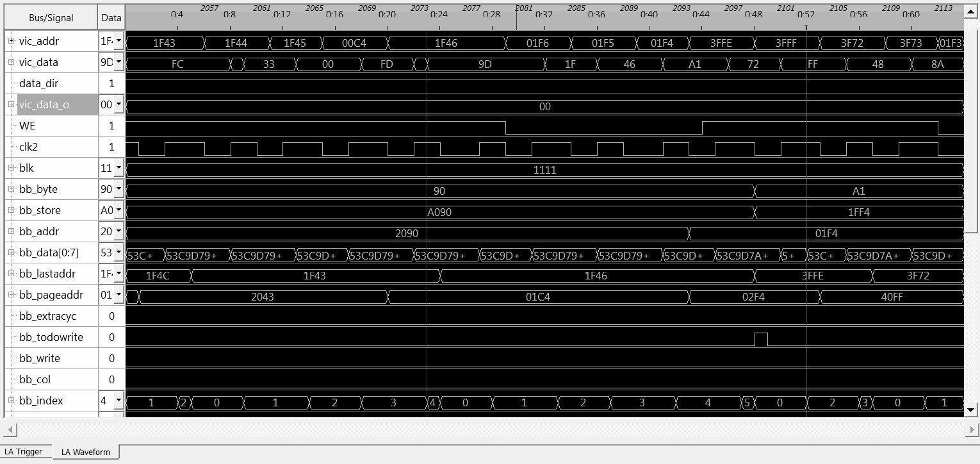Select the clk2 signal row
980x464 pixels.
28,147
